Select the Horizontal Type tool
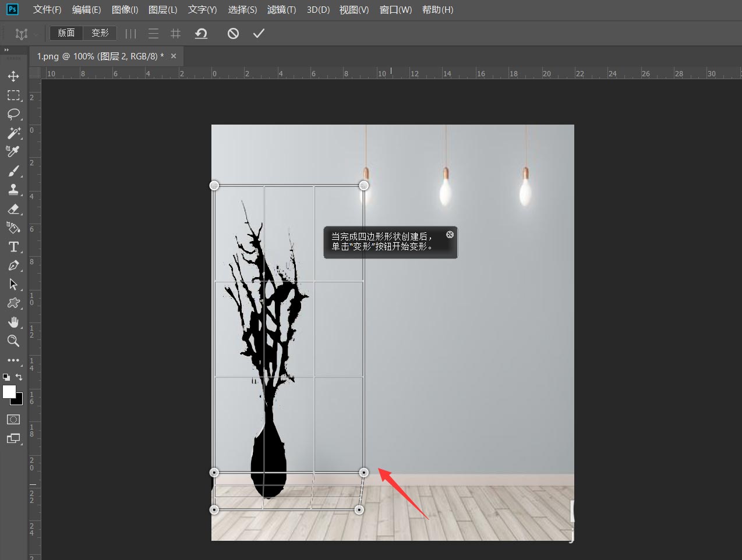742x560 pixels. (13, 247)
